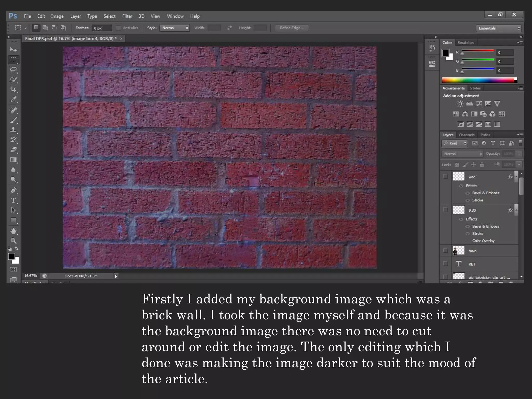Select the Brush tool
The height and width of the screenshot is (399, 532).
pos(13,120)
